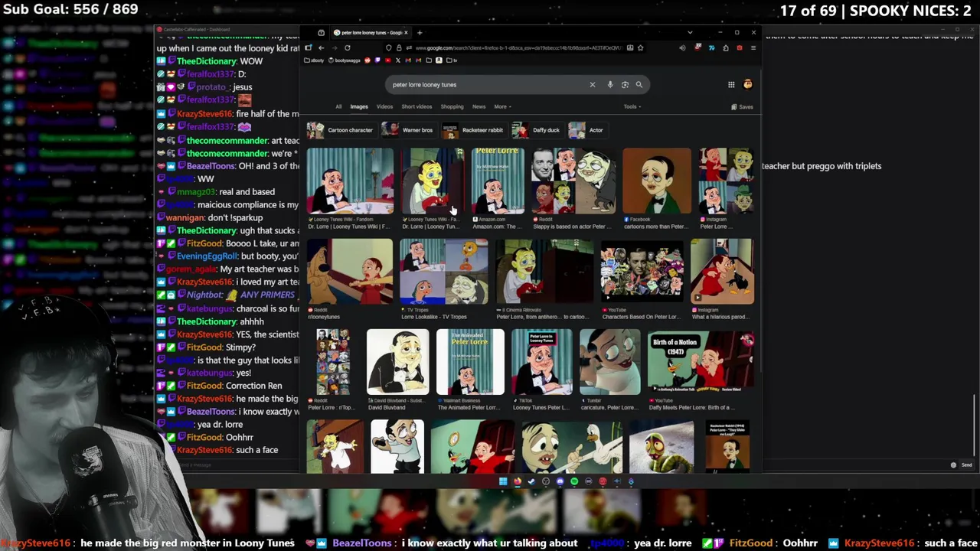Bookmark this page with the star
The image size is (980, 551).
[x=641, y=47]
